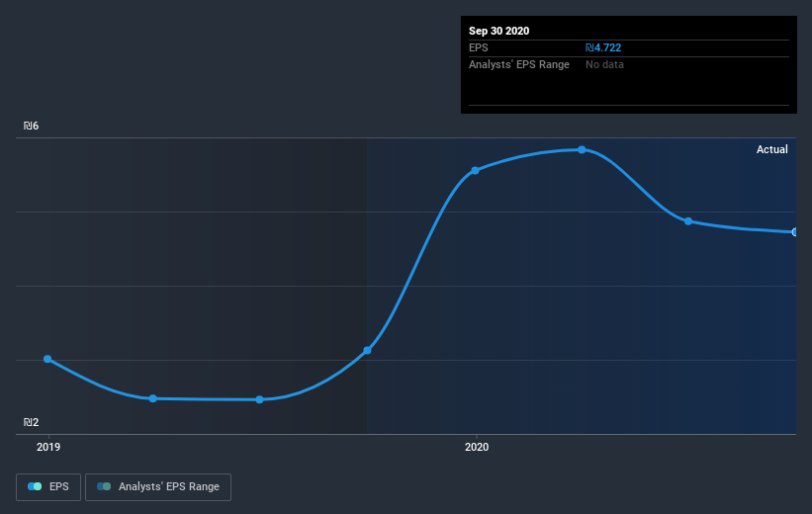
Task: Click the 2019 x-axis label
Action: 48,447
